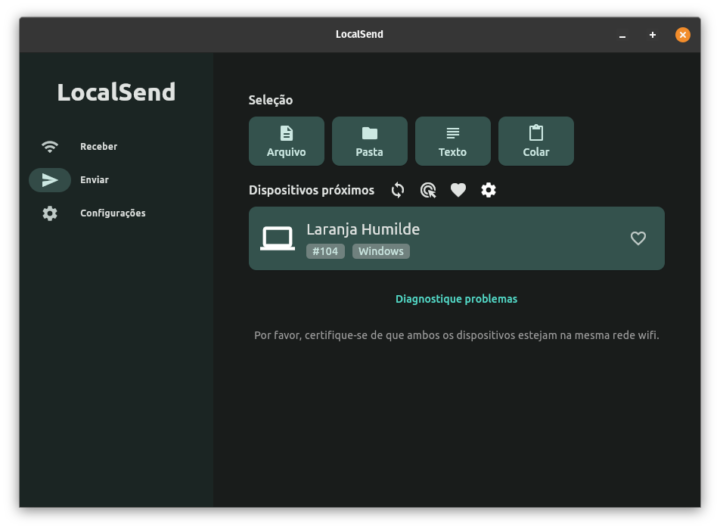Open send mode settings gear icon
Image resolution: width=720 pixels, height=529 pixels.
(x=488, y=190)
